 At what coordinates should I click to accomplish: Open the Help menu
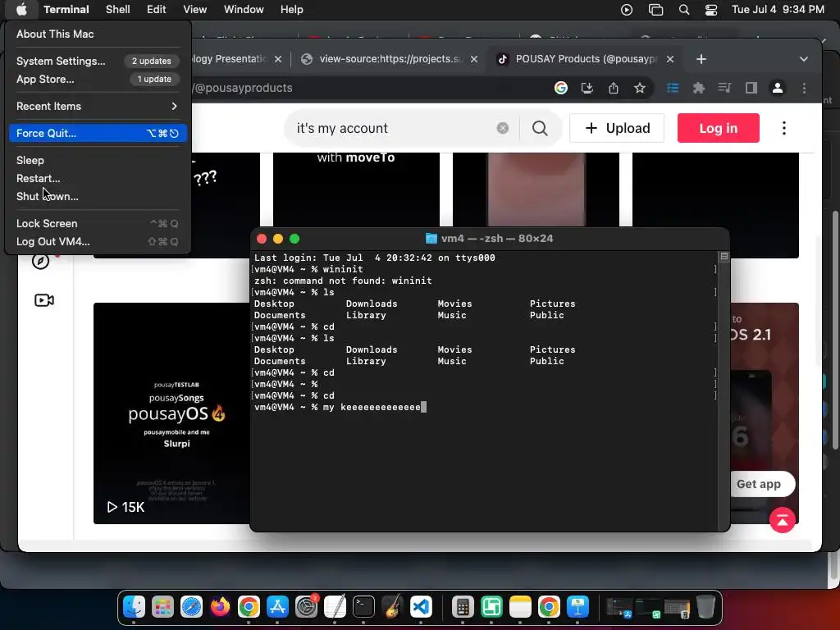[x=292, y=10]
